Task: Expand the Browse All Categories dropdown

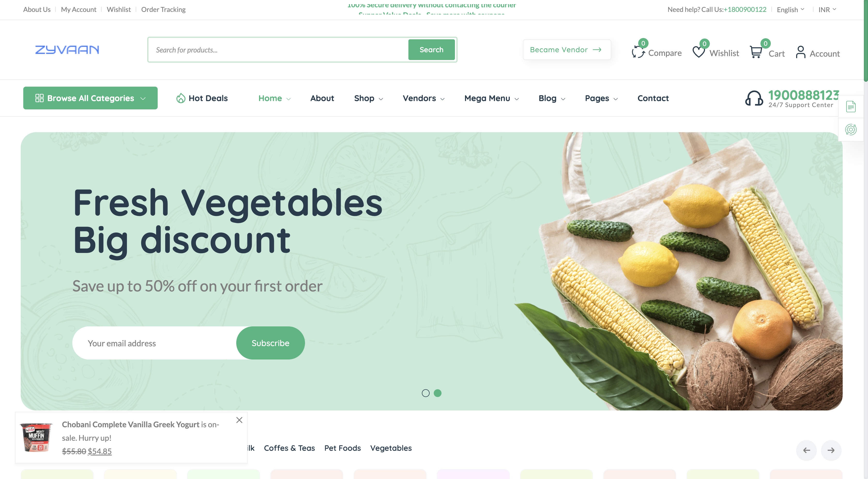Action: tap(90, 98)
